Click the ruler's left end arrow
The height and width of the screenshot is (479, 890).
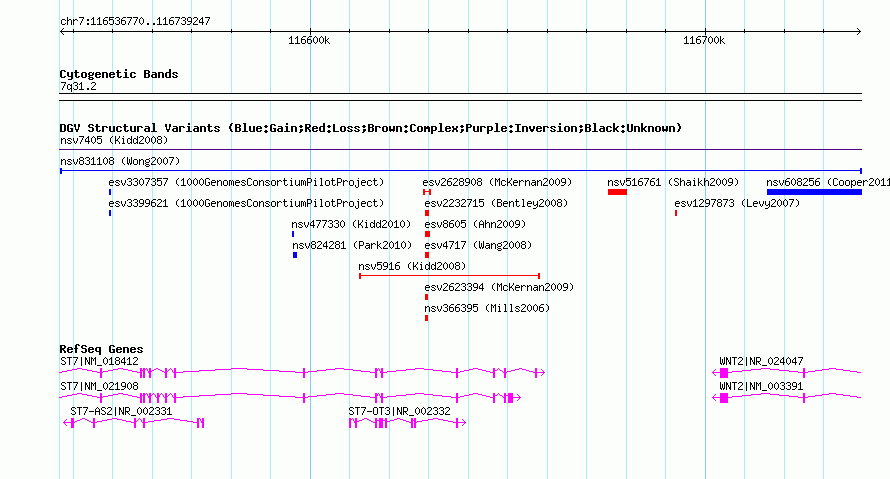pyautogui.click(x=62, y=32)
